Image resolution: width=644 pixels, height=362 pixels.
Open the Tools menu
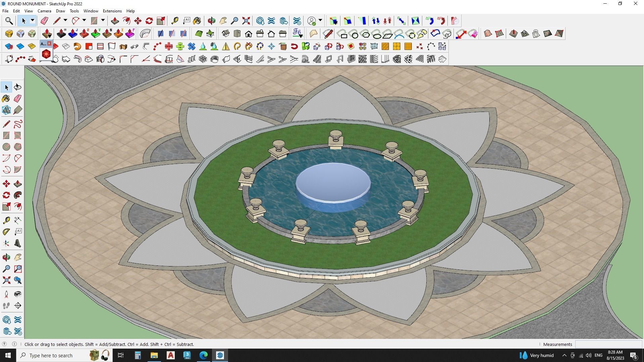74,11
